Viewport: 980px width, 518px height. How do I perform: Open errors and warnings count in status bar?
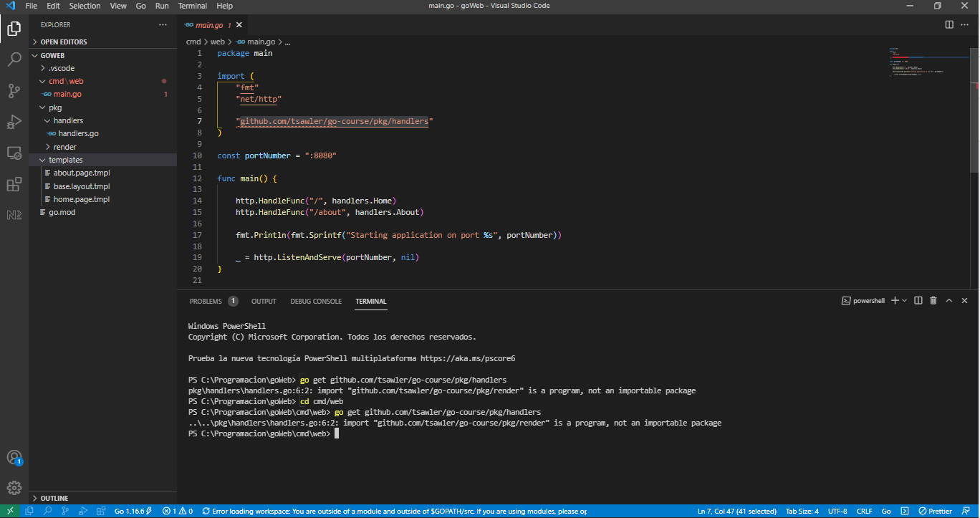(x=178, y=512)
